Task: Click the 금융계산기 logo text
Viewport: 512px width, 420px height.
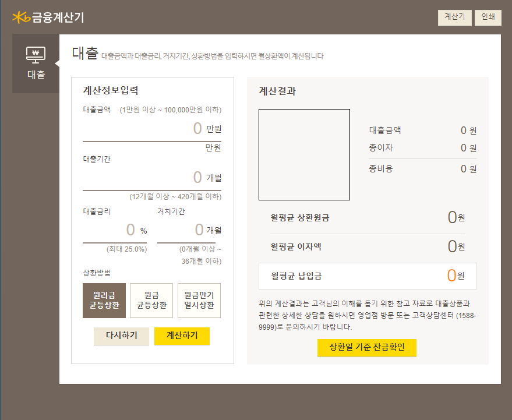Action: pyautogui.click(x=58, y=17)
